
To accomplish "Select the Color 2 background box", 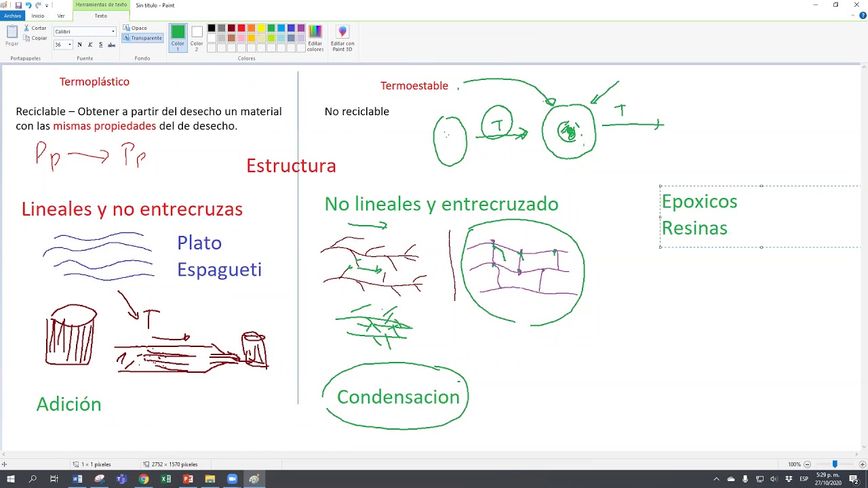I will click(197, 38).
